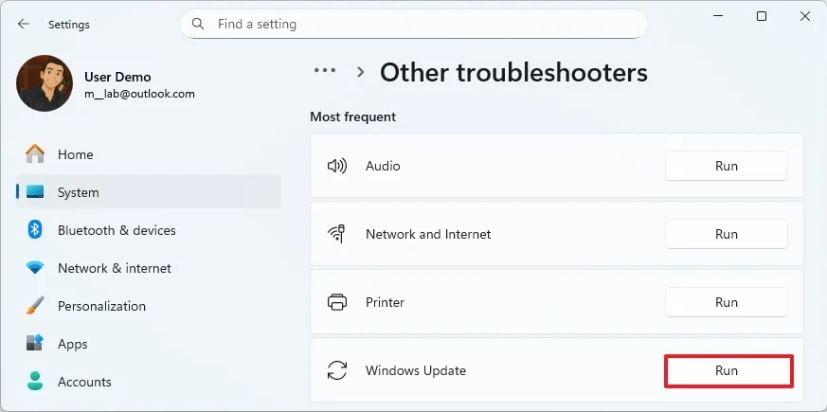Click the back arrow in Settings
The width and height of the screenshot is (827, 412).
(23, 24)
